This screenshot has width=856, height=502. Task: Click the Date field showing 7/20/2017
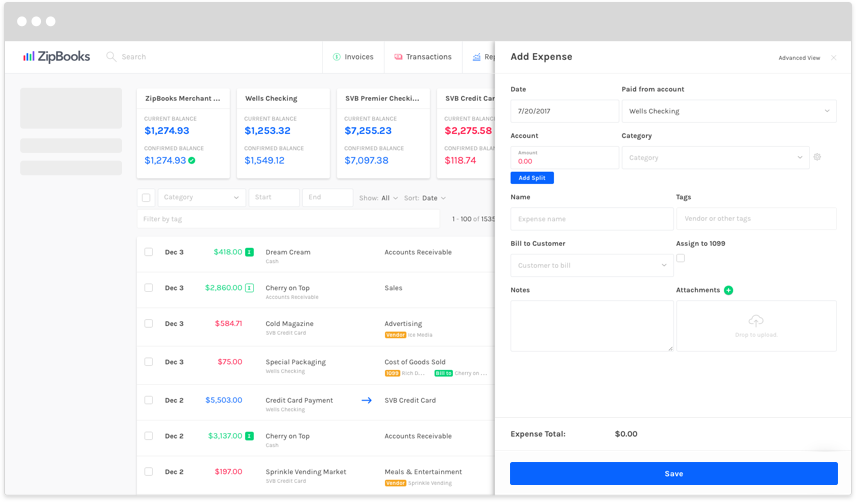click(x=564, y=111)
